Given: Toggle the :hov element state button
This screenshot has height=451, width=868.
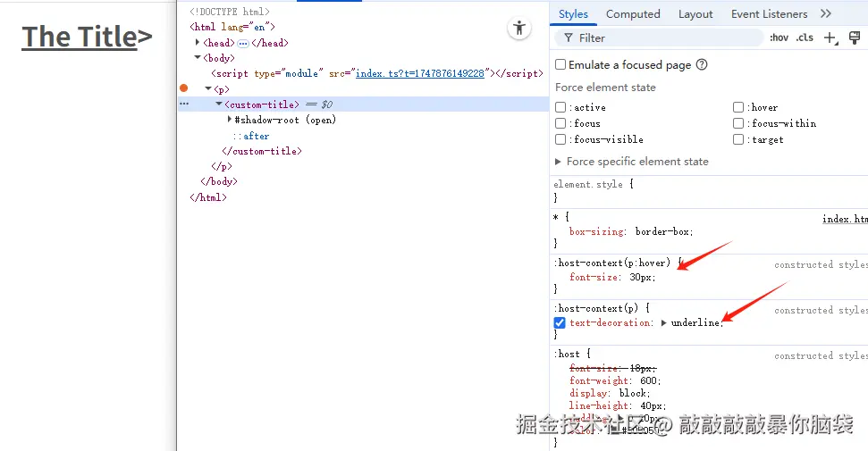Looking at the screenshot, I should tap(779, 38).
